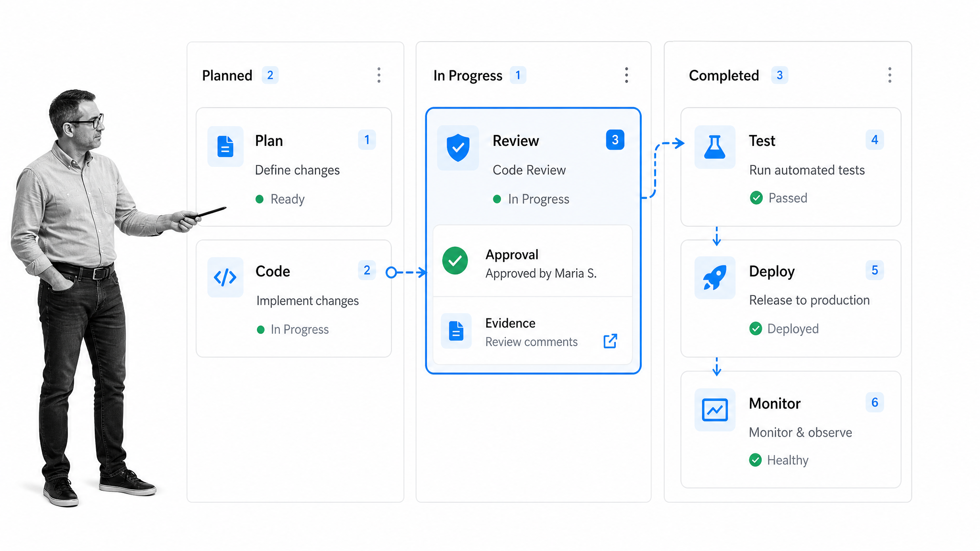Click the 'Deployed' status label
Viewport: 980px width, 551px height.
[793, 329]
